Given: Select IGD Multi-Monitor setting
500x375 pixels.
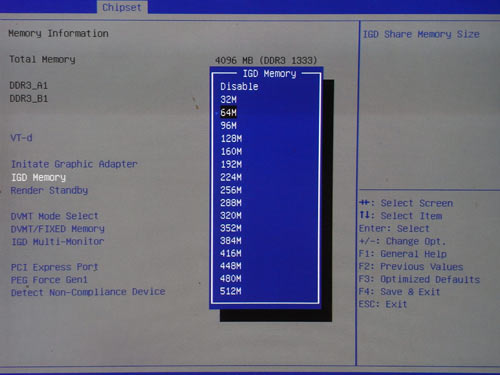Looking at the screenshot, I should click(x=58, y=241).
